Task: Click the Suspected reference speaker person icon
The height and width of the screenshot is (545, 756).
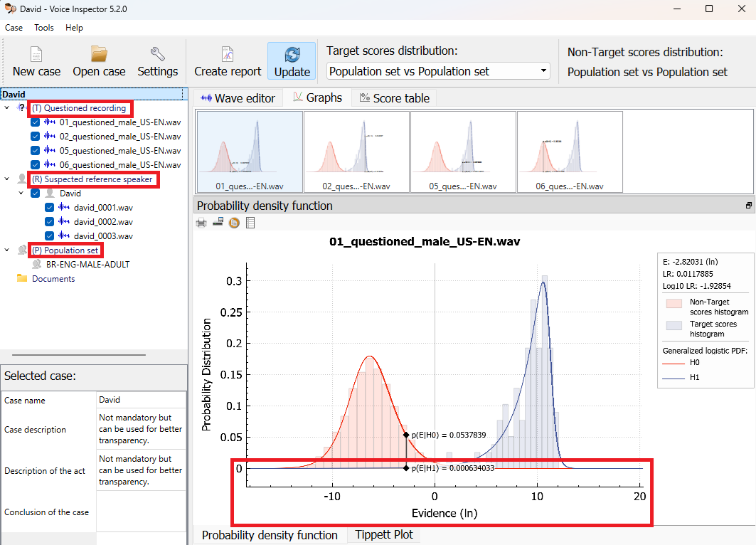Action: point(22,179)
